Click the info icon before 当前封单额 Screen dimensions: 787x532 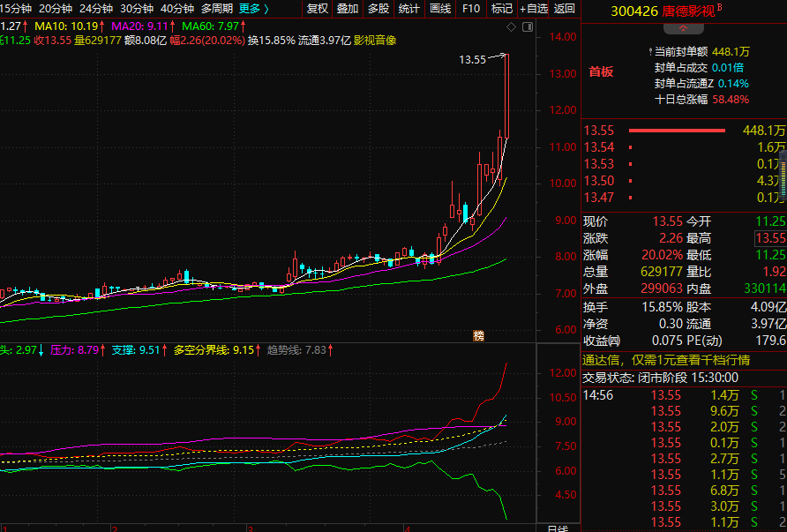click(649, 52)
